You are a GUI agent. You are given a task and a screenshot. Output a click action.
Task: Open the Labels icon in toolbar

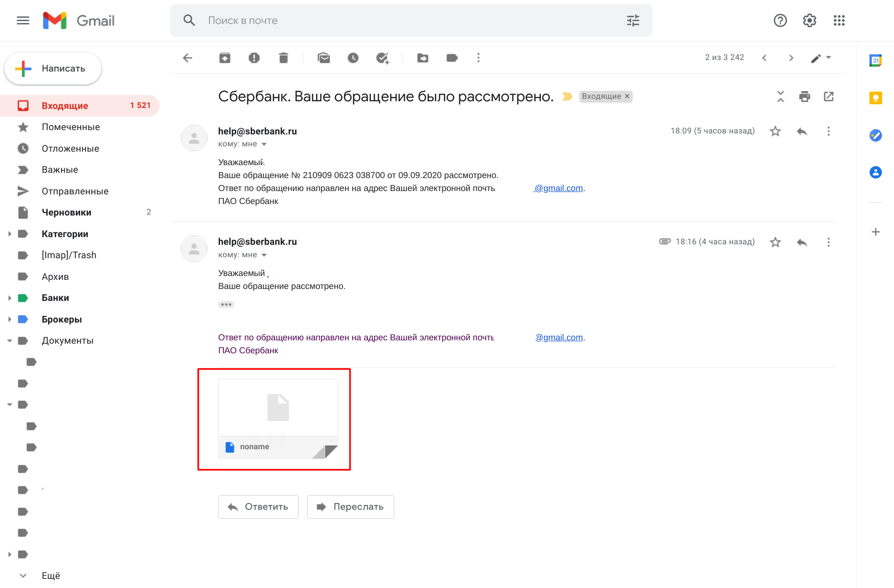pyautogui.click(x=452, y=58)
